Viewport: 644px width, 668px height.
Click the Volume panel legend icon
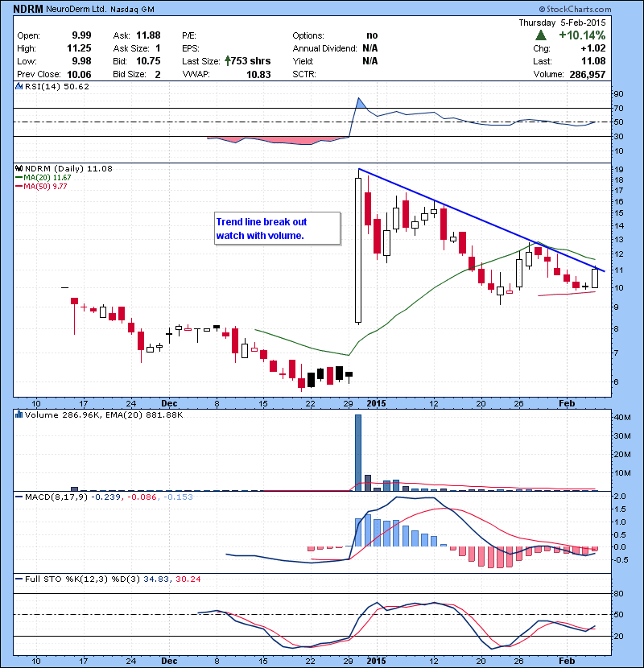19,414
